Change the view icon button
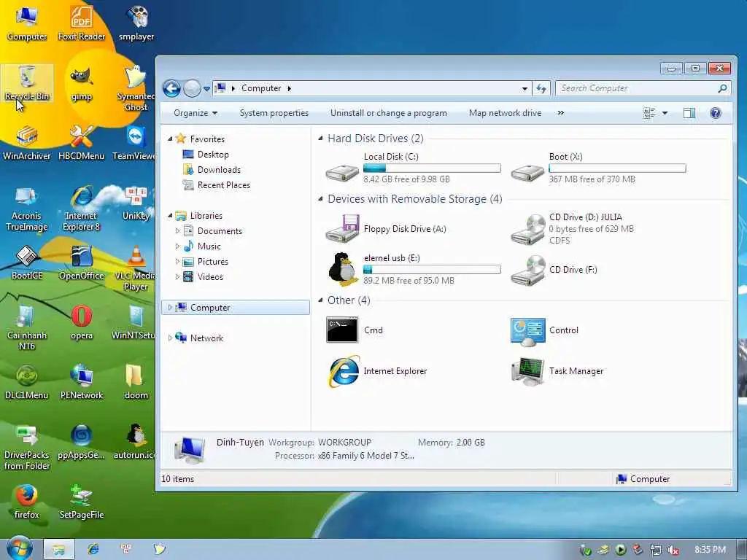 tap(649, 113)
